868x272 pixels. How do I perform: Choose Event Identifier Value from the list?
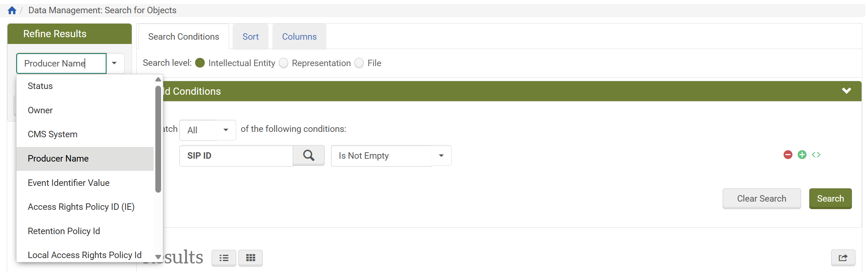click(69, 183)
